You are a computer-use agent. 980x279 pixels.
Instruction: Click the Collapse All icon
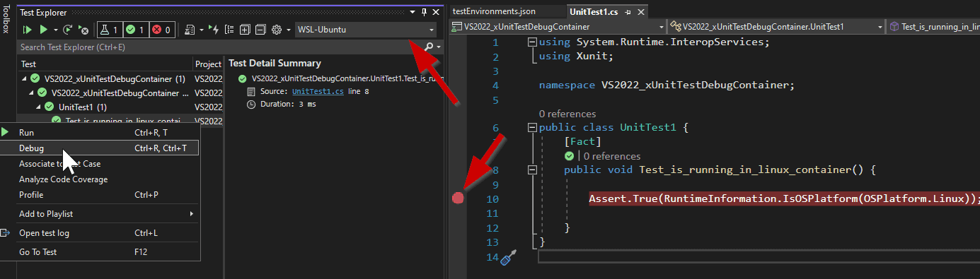[x=260, y=30]
